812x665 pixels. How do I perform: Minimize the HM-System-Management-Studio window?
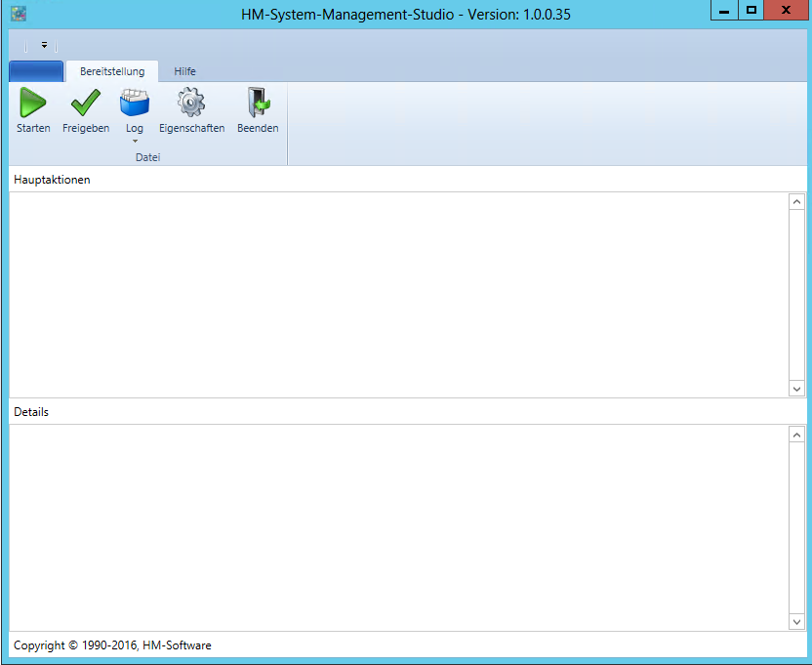[724, 11]
